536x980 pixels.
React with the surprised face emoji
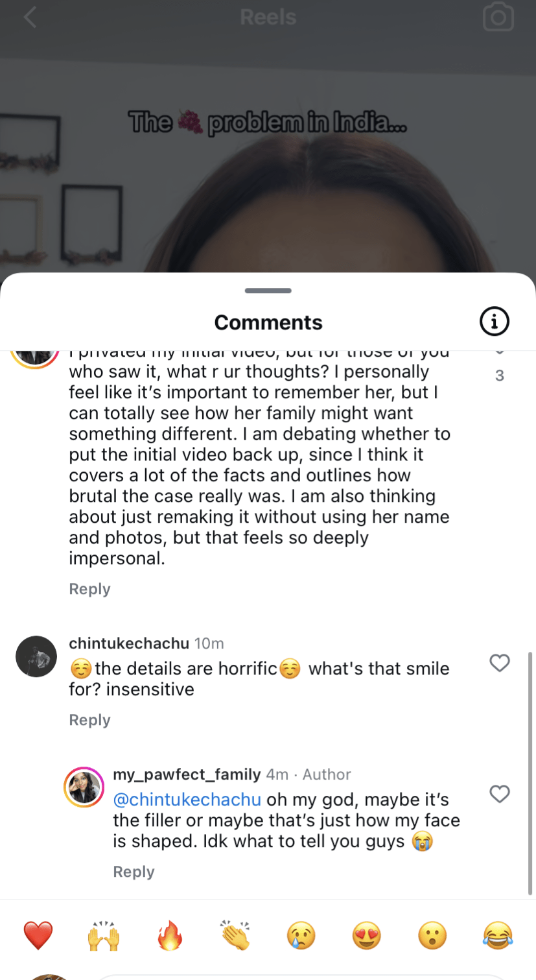tap(432, 936)
